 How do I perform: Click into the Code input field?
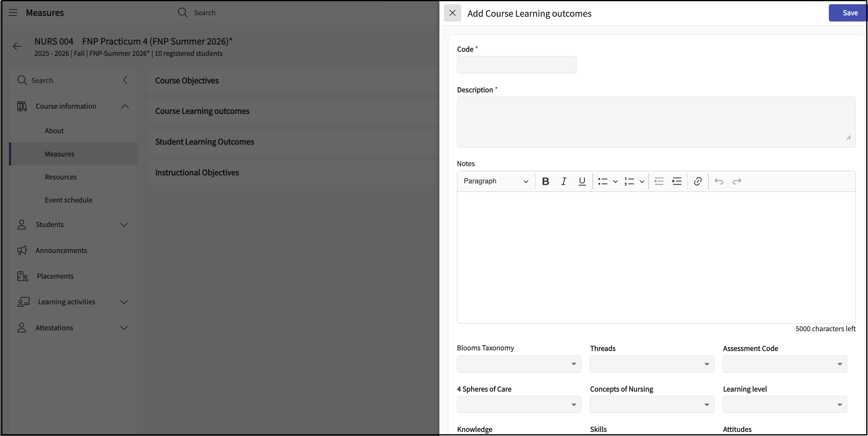516,65
